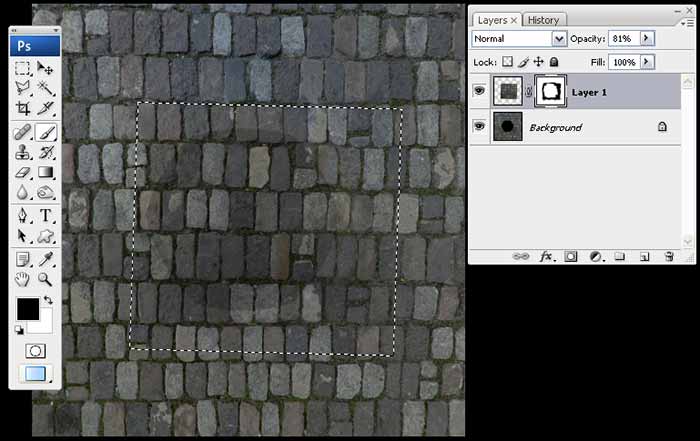This screenshot has height=441, width=700.
Task: Open the Layers panel options menu
Action: tap(689, 23)
